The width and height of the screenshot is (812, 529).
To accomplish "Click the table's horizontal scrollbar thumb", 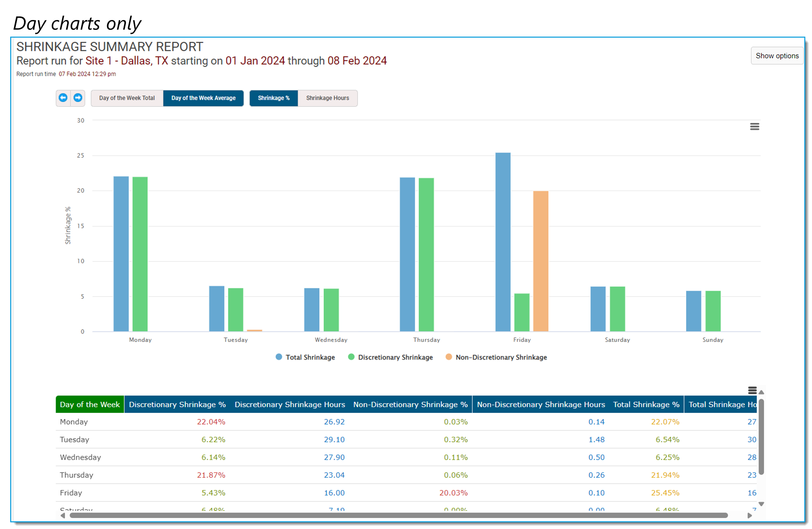I will pos(399,515).
